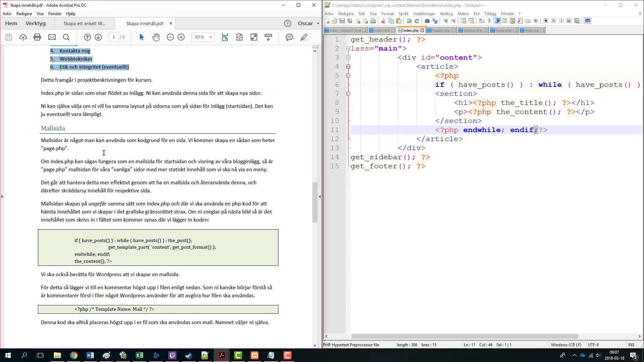Viewport: 644px width, 362px height.
Task: Toggle the indent guide button in Notepad++
Action: click(497, 21)
